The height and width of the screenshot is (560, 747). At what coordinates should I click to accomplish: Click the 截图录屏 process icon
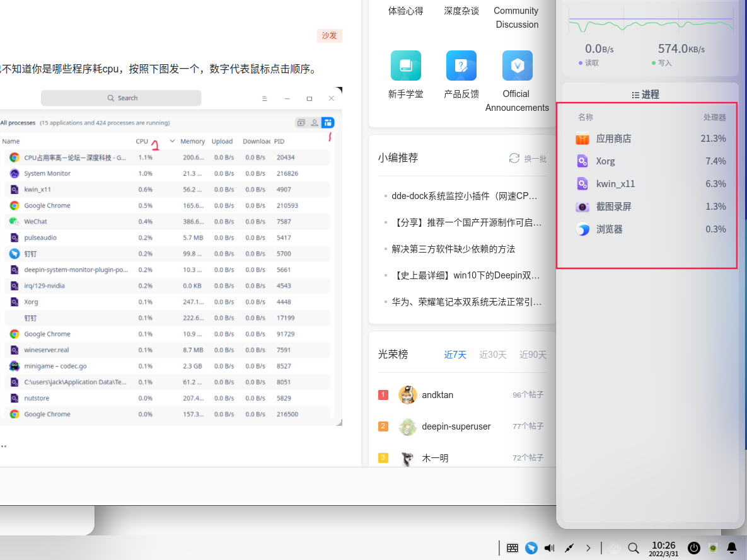[x=582, y=207]
